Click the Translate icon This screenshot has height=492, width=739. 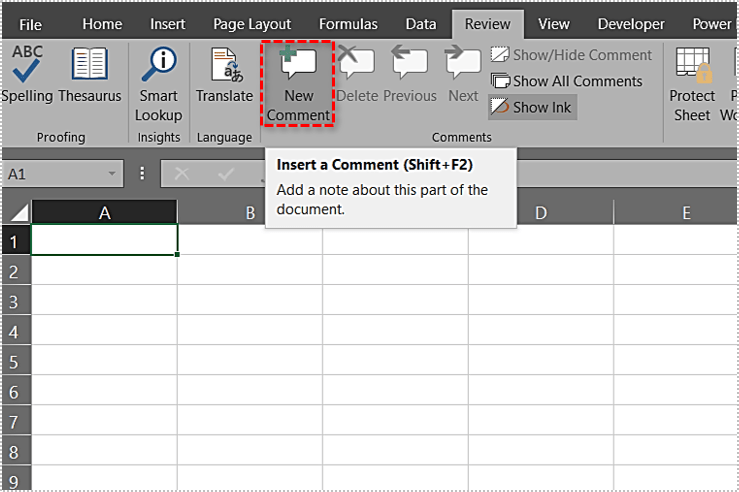tap(224, 66)
